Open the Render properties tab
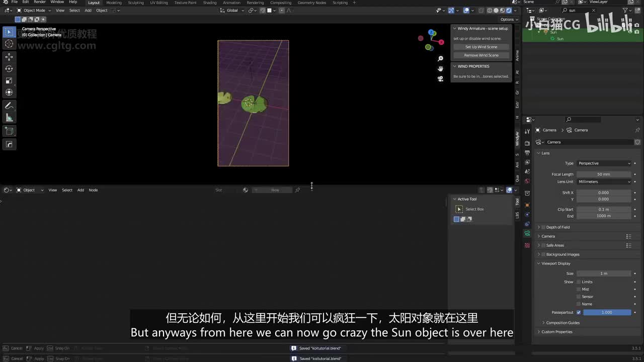This screenshot has width=644, height=362. (527, 143)
